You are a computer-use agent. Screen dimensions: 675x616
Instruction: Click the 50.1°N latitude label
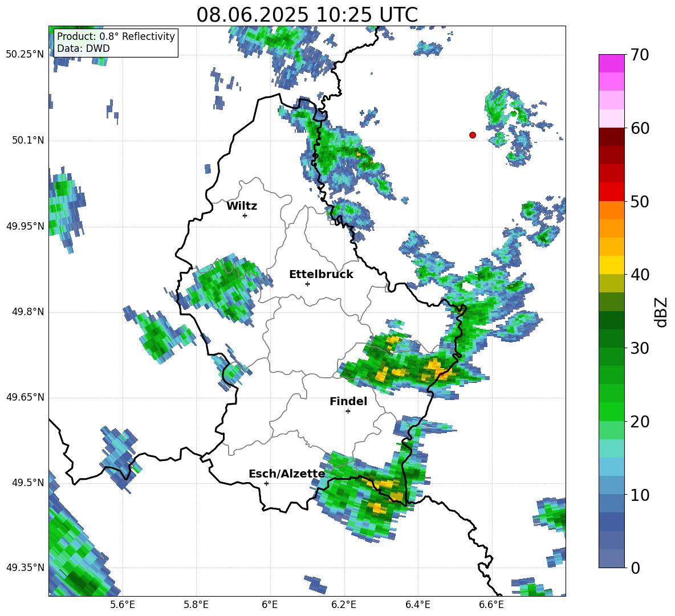tap(28, 140)
